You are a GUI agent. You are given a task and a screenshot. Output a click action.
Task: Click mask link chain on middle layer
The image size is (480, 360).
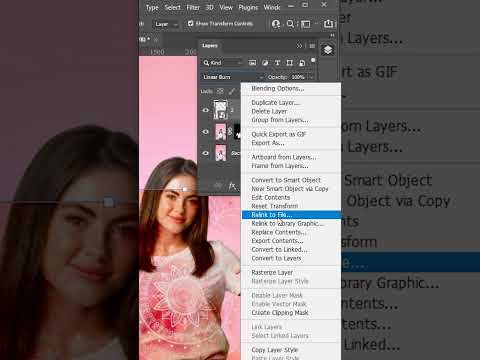230,132
